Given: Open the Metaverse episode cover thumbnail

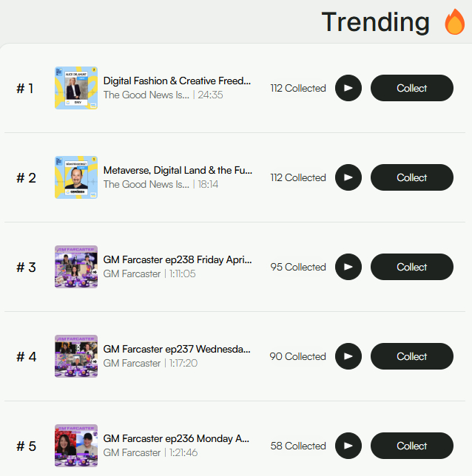Looking at the screenshot, I should (x=76, y=177).
